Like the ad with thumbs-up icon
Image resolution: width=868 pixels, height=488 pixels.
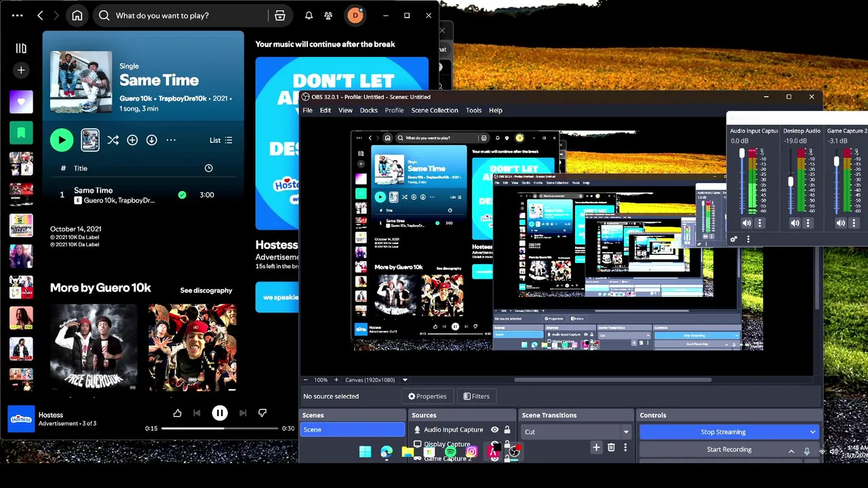click(178, 413)
